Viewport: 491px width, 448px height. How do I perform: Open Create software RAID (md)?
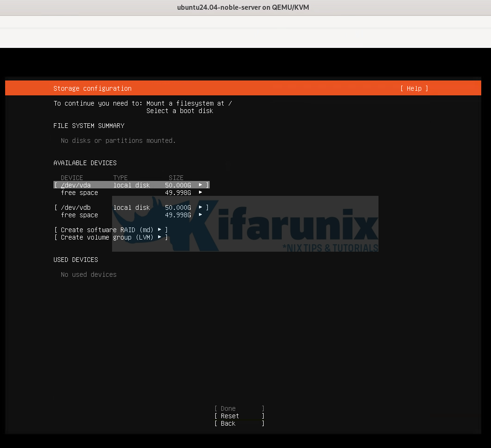click(x=111, y=230)
